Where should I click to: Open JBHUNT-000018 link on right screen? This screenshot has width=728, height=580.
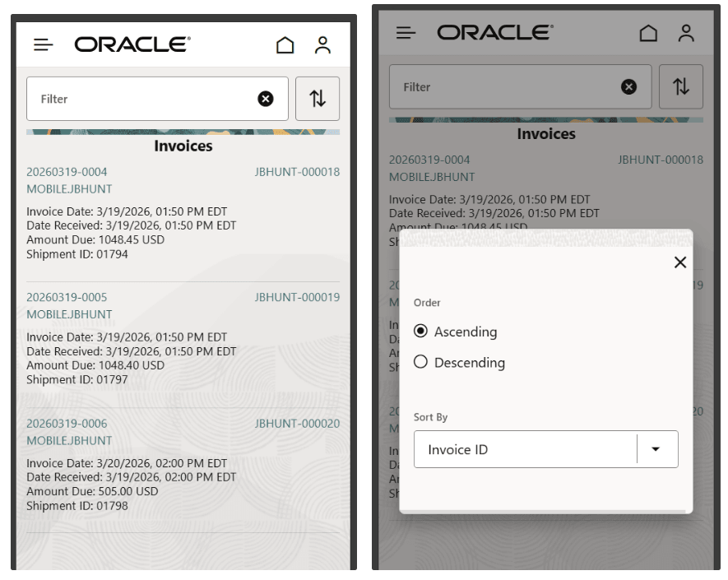[661, 160]
